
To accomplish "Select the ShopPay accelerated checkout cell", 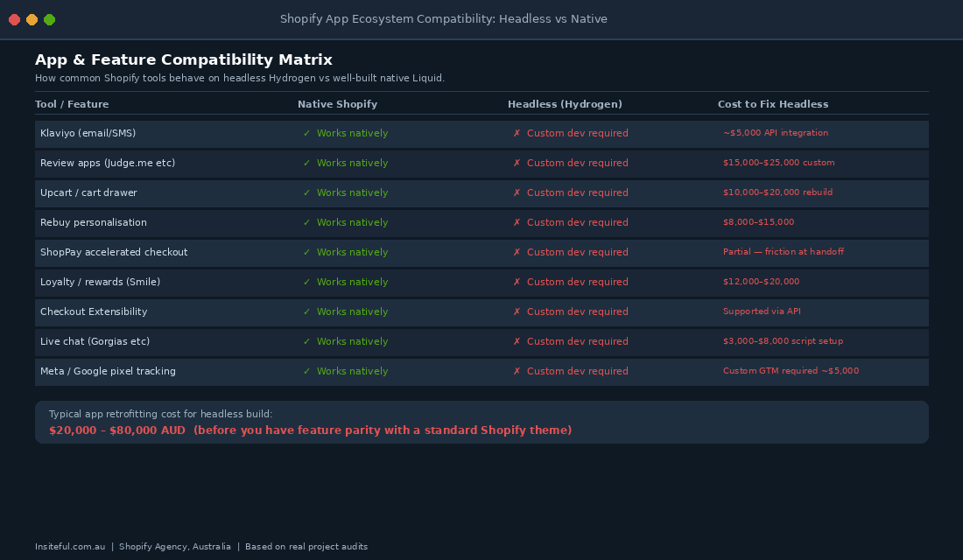I will click(114, 252).
